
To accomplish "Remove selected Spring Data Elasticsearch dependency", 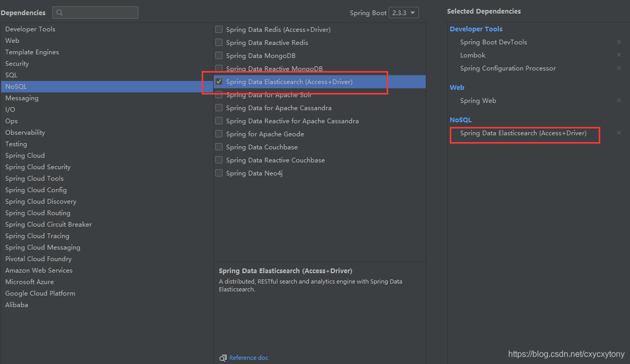I will [619, 133].
